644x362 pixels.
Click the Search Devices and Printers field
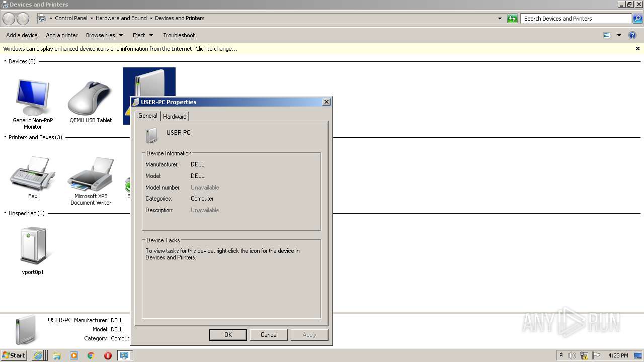tap(577, 19)
